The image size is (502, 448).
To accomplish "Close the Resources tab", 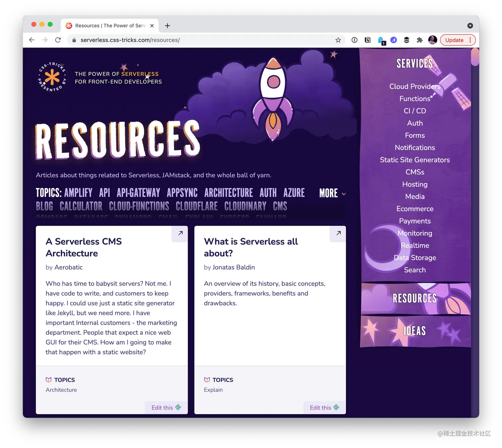I will [x=152, y=26].
